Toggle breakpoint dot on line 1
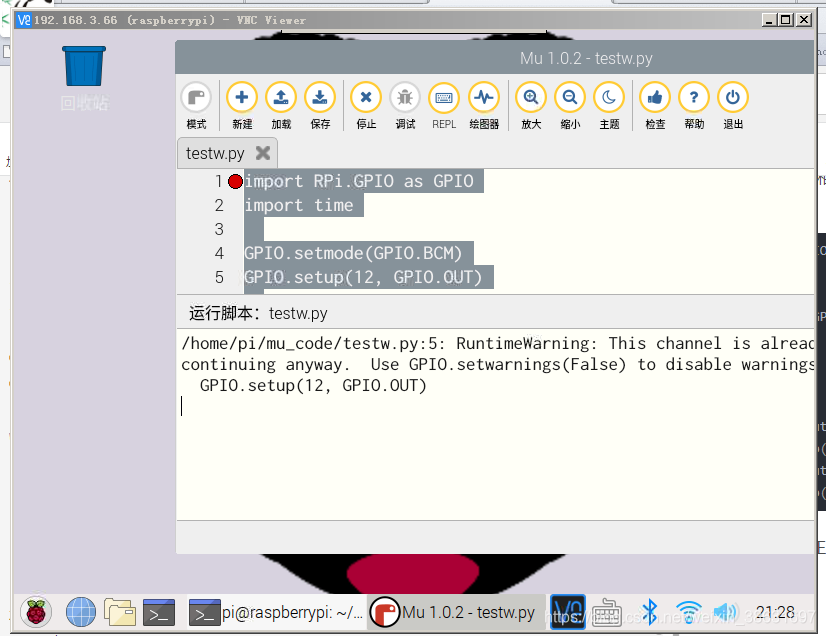The height and width of the screenshot is (636, 826). (235, 181)
